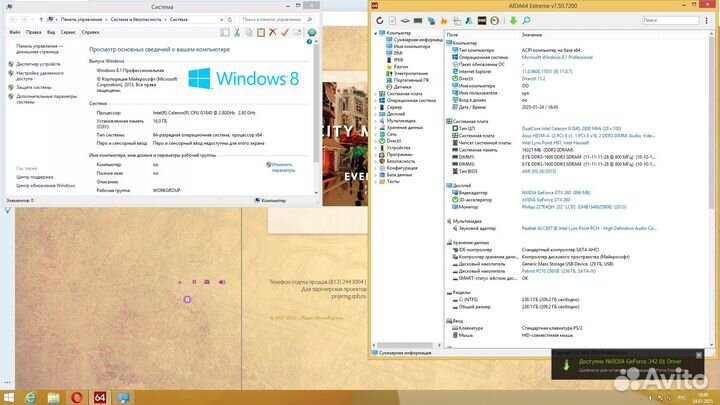
Task: Open Internet Explorer from the taskbar
Action: pos(28,397)
